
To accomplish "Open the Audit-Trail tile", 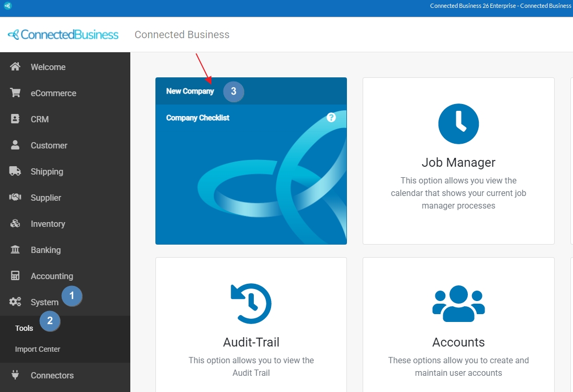I will [251, 324].
